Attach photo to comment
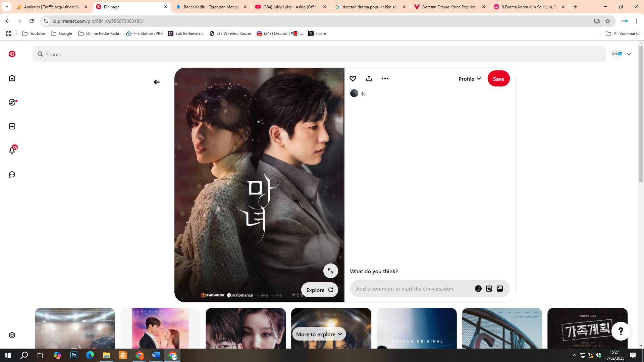 [500, 289]
